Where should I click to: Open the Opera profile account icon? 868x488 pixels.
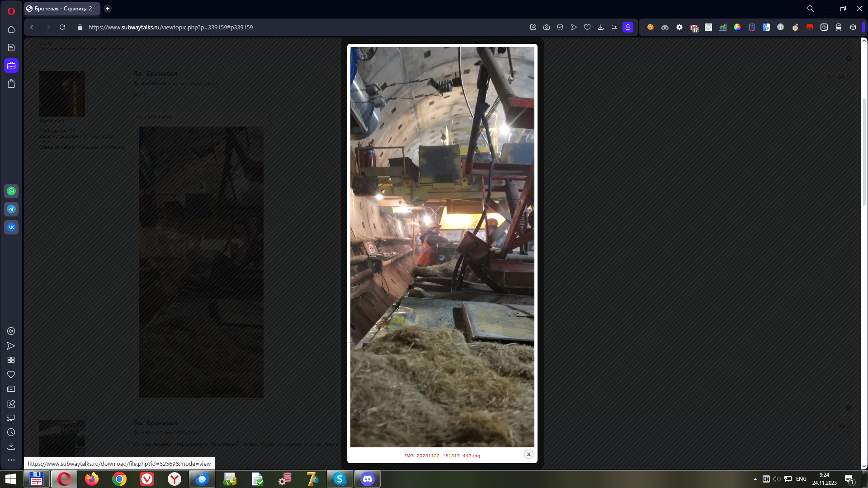[x=628, y=27]
